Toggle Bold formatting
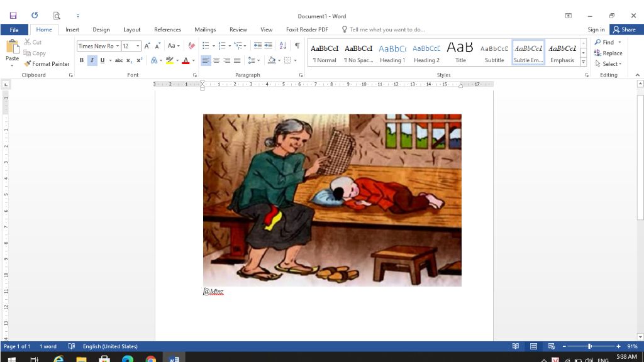 (82, 60)
